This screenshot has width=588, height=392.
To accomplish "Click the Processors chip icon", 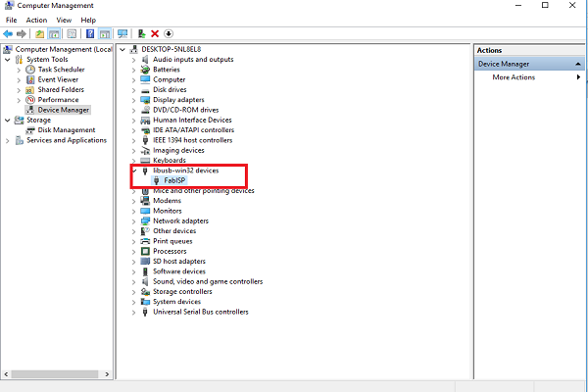I will (145, 251).
